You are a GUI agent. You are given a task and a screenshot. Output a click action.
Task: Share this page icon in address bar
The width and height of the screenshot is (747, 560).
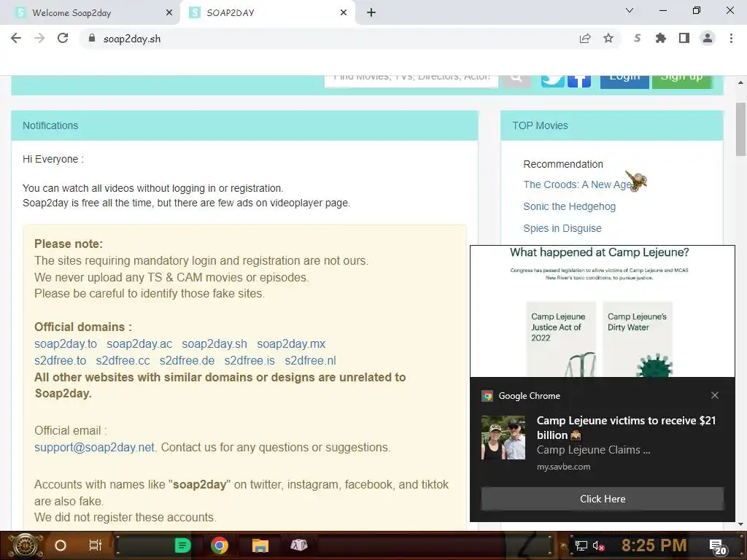coord(585,39)
